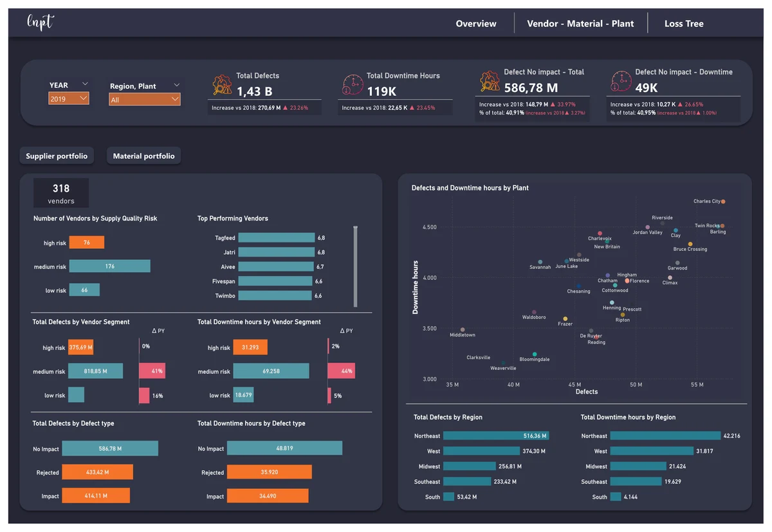Click the Total Defects magnifier icon
The width and height of the screenshot is (772, 532).
[x=222, y=84]
